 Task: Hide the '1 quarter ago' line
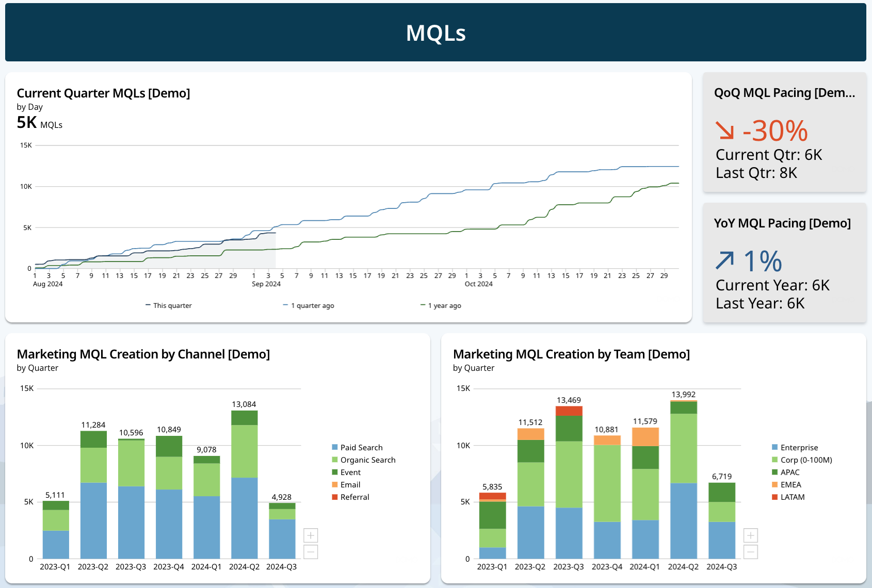tap(312, 305)
